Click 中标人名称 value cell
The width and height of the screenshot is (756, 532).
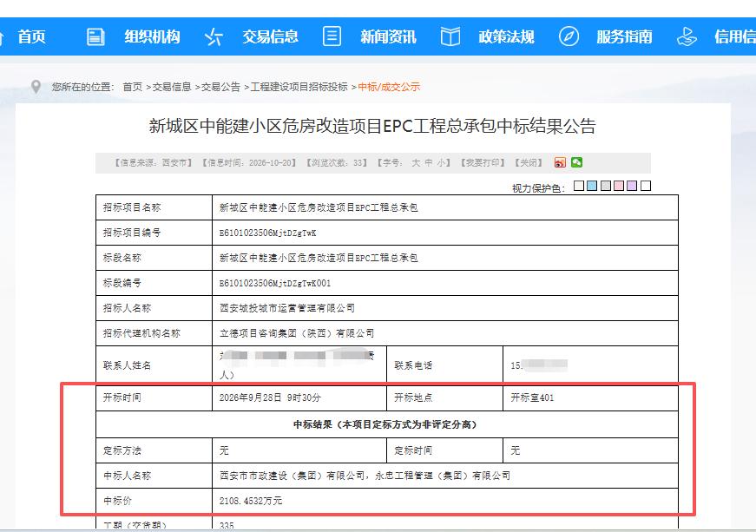tap(445, 476)
